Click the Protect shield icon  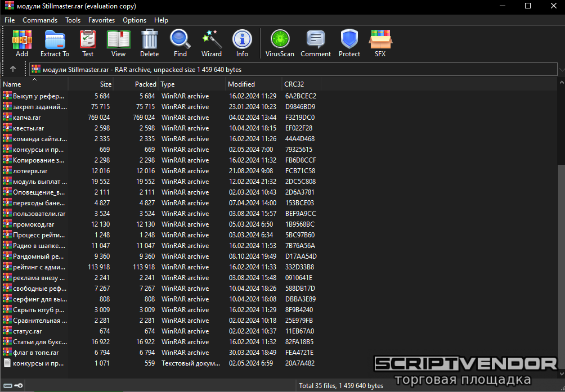(x=349, y=43)
